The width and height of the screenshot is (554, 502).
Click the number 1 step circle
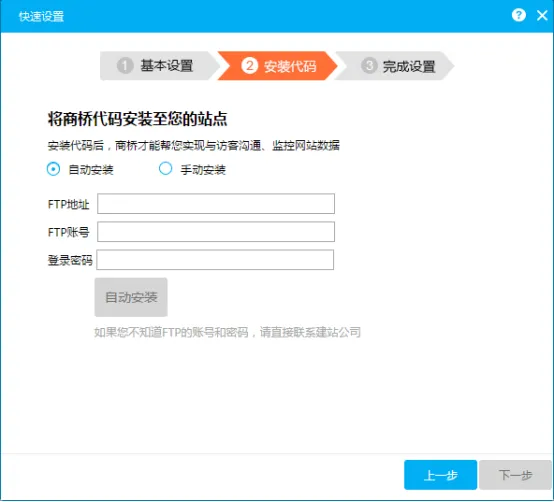[125, 66]
